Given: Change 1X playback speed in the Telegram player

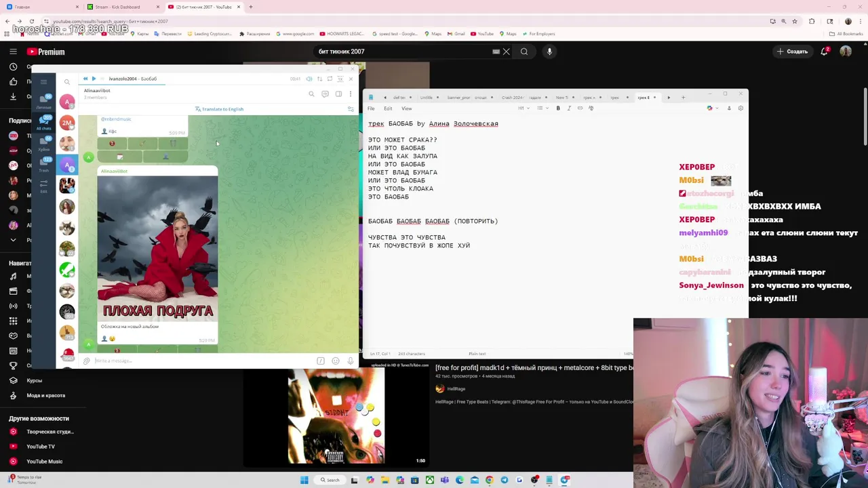Looking at the screenshot, I should tap(340, 79).
